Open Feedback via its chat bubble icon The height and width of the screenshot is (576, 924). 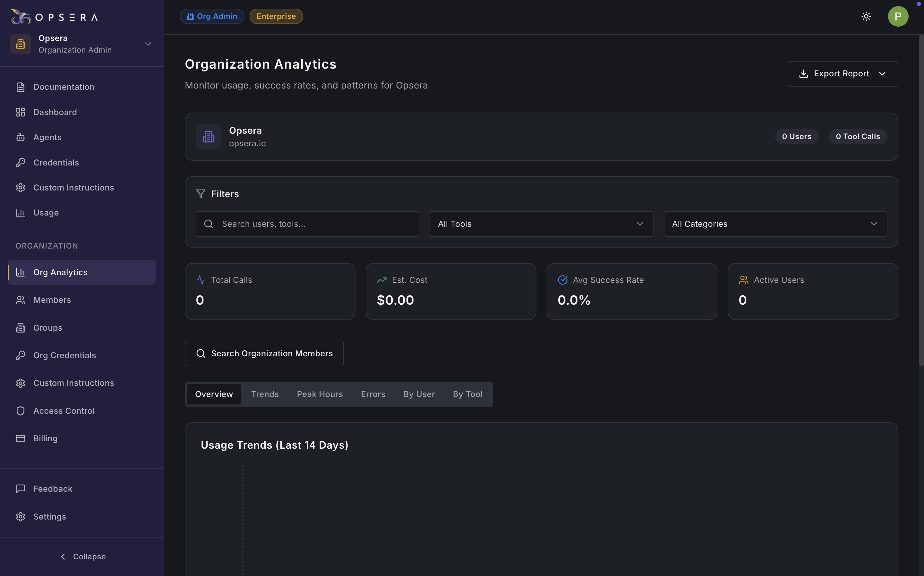click(21, 489)
